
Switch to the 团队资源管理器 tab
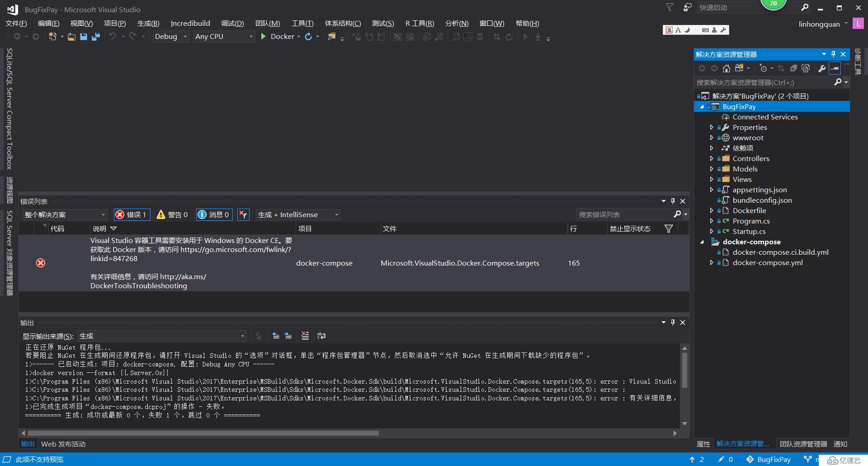(x=803, y=444)
